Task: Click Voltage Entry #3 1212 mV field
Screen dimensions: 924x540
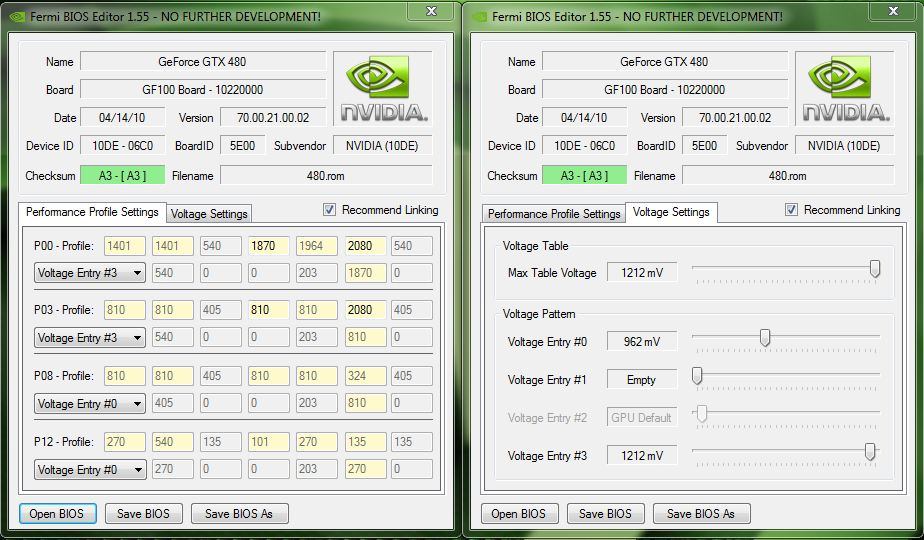Action: coord(642,455)
